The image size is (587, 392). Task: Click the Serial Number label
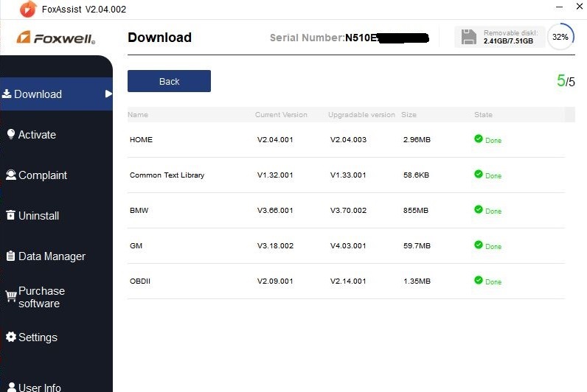pos(307,38)
